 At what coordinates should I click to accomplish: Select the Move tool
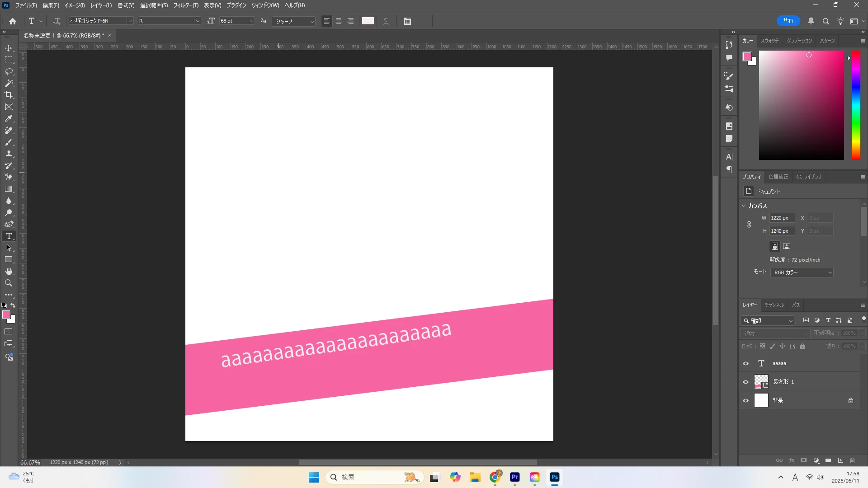[x=9, y=48]
